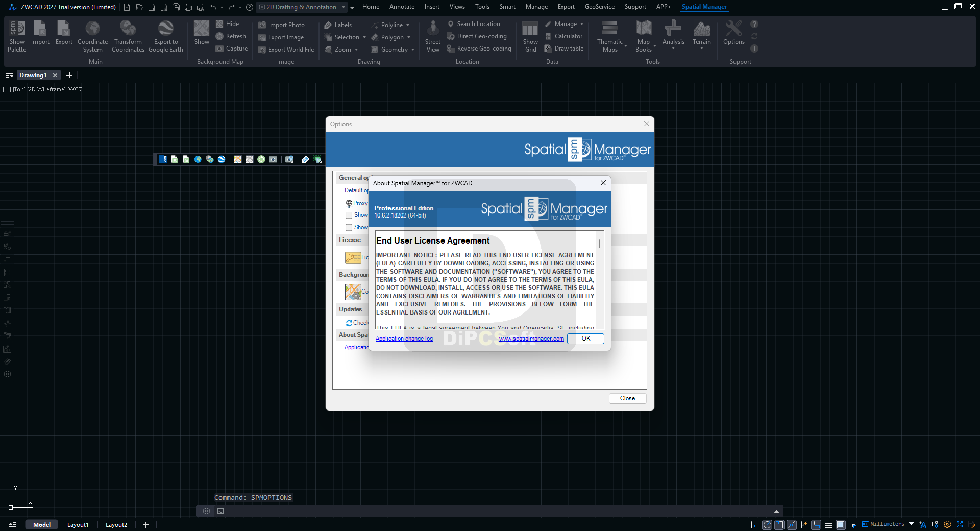Image resolution: width=980 pixels, height=531 pixels.
Task: Close the About Spatial Manager dialog
Action: tap(603, 183)
